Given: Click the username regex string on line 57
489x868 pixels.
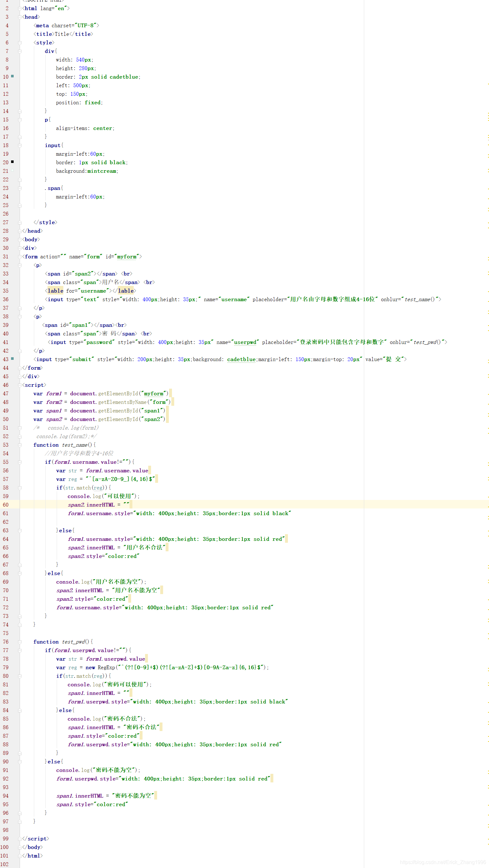Looking at the screenshot, I should pyautogui.click(x=120, y=479).
